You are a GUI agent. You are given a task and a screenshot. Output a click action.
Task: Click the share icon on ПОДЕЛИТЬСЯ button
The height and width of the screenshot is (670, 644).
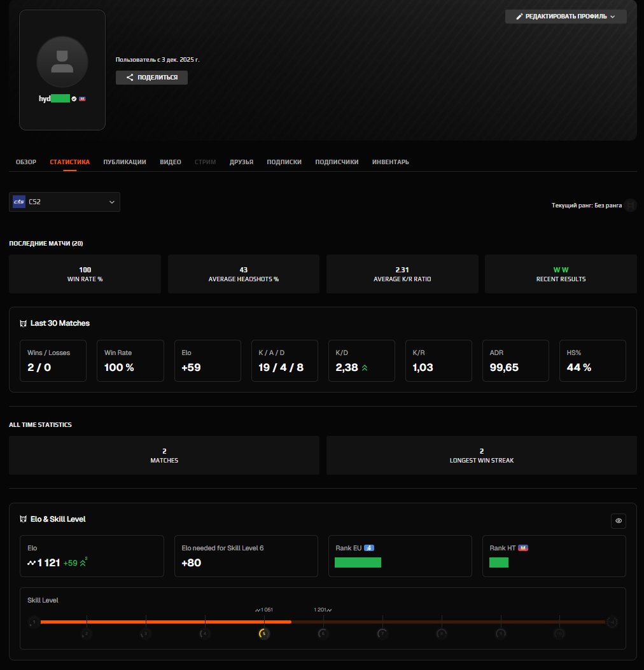[x=130, y=77]
